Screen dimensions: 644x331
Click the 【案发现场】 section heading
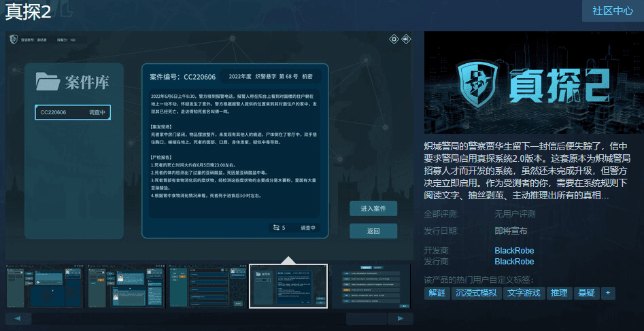161,126
